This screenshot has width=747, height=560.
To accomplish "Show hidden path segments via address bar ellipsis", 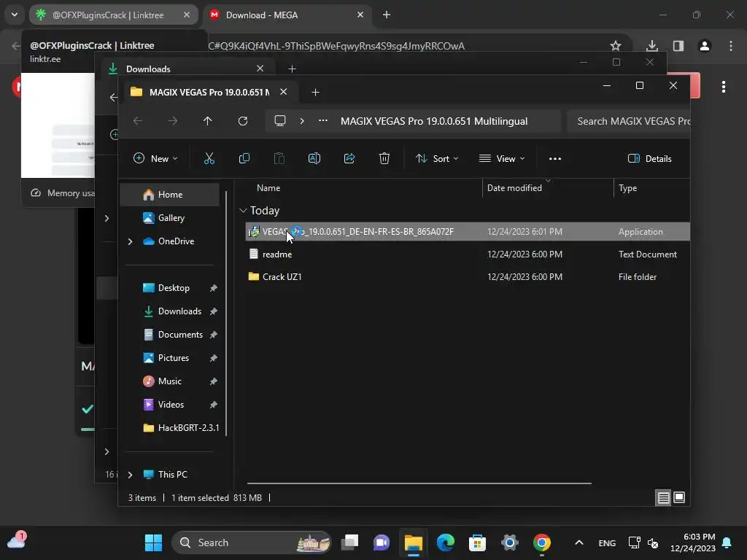I will click(x=323, y=121).
